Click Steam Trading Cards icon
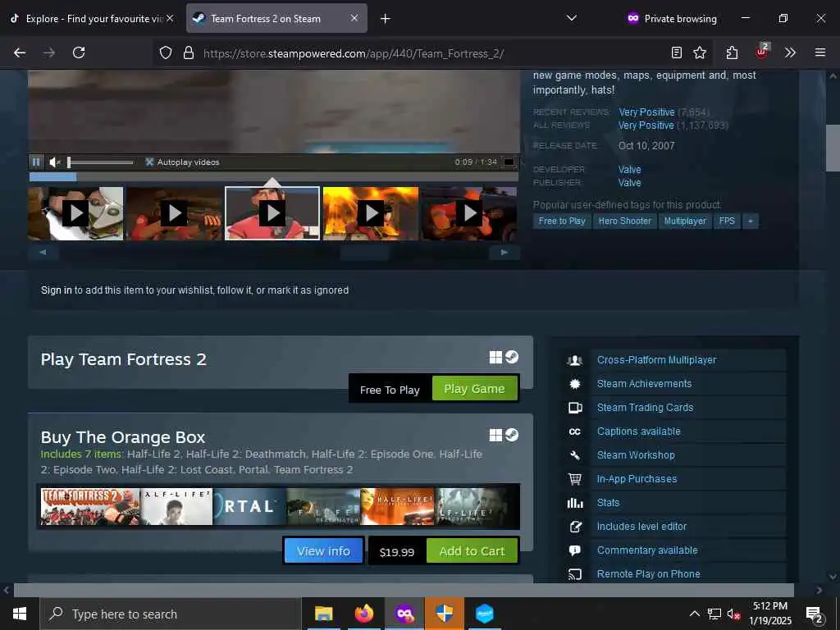 pyautogui.click(x=575, y=408)
